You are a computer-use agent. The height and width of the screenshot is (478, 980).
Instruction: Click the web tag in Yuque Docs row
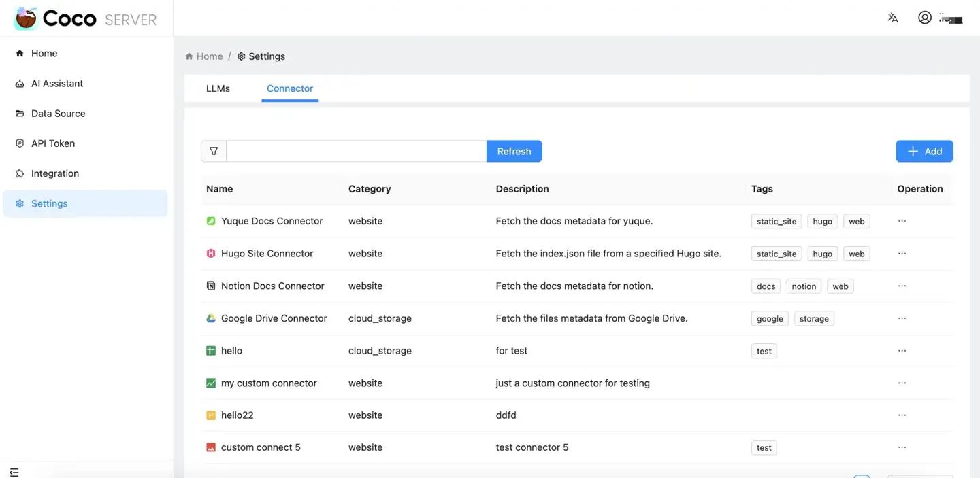coord(856,222)
